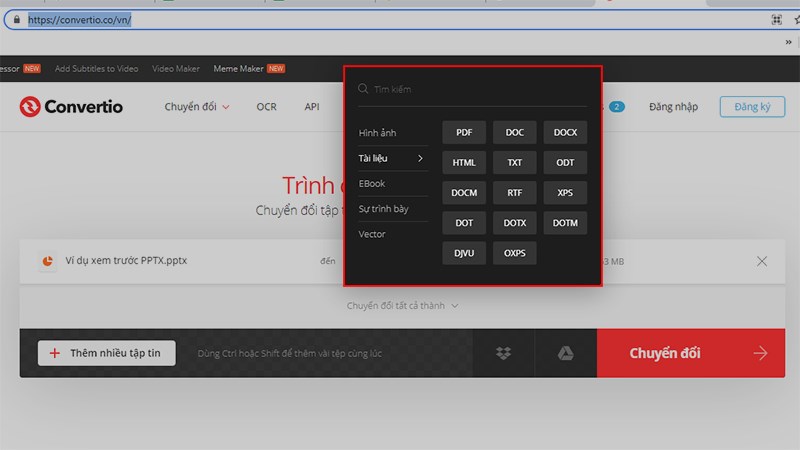Choose RTF output format
The height and width of the screenshot is (450, 800).
click(514, 193)
